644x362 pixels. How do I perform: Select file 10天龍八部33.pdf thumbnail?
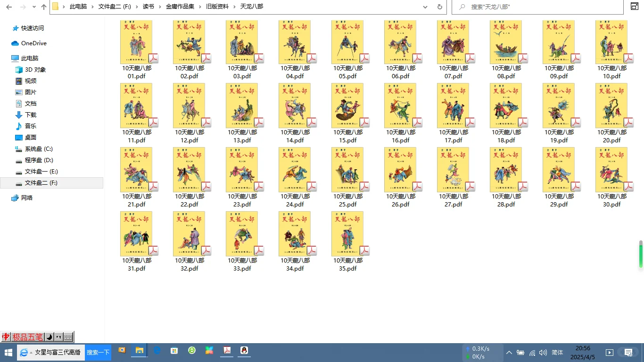pyautogui.click(x=242, y=234)
